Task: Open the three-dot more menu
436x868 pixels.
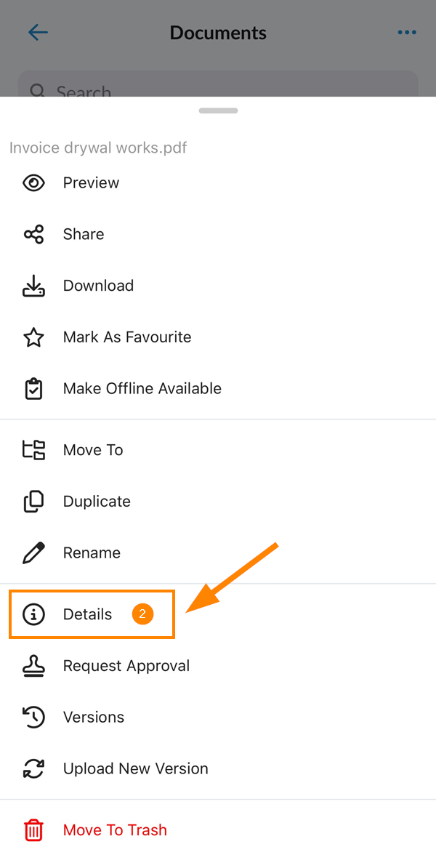Action: (x=407, y=33)
